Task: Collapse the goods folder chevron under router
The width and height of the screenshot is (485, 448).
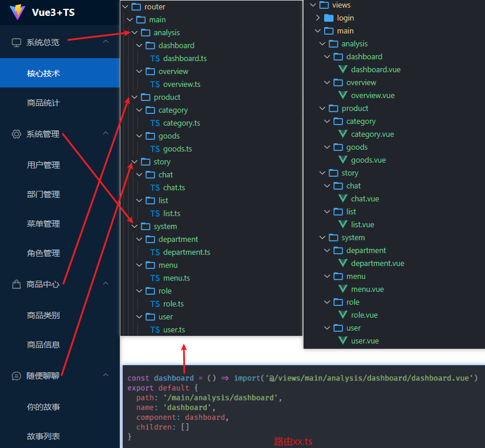Action: 139,136
